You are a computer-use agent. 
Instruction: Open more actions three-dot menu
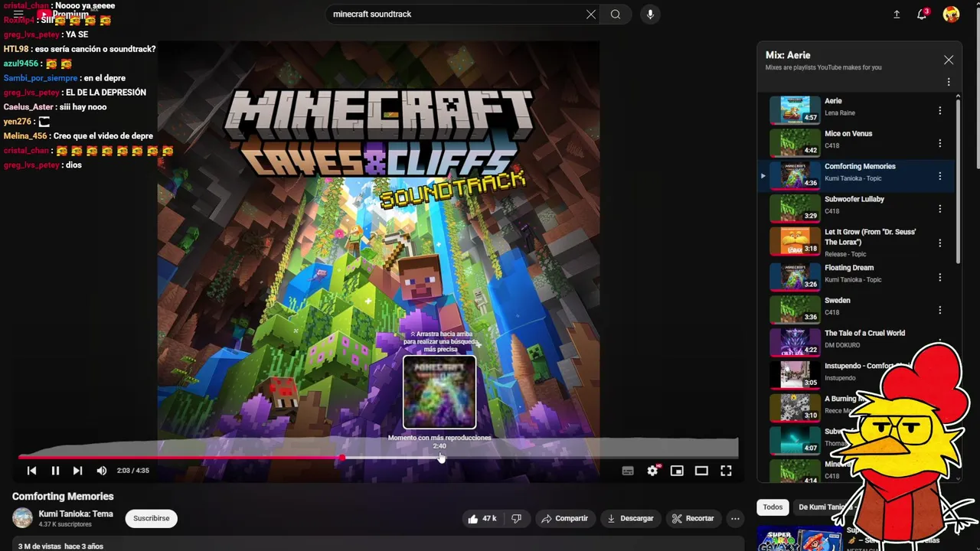[735, 519]
